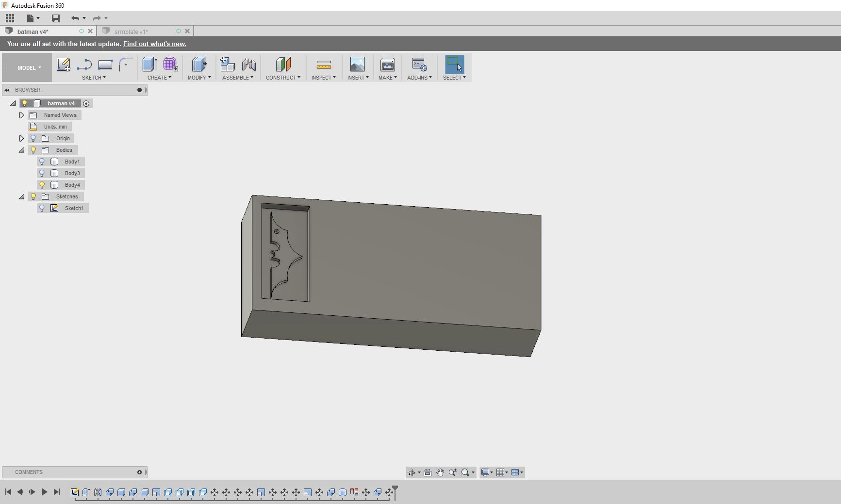841x504 pixels.
Task: Click the timeline Play button
Action: (x=44, y=492)
